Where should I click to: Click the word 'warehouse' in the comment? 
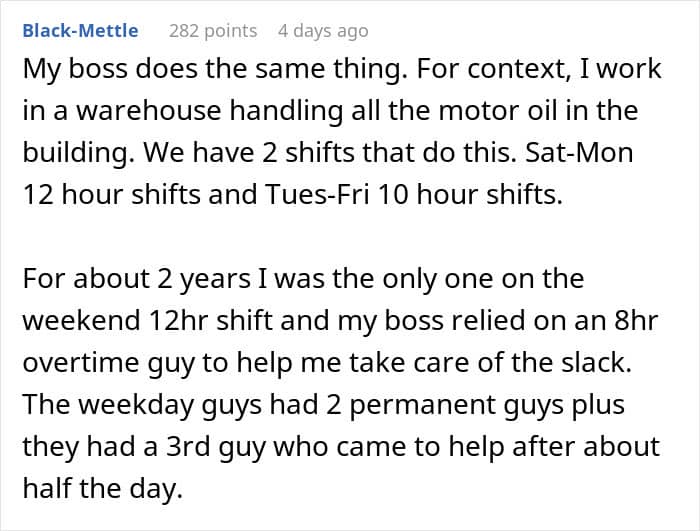[149, 111]
